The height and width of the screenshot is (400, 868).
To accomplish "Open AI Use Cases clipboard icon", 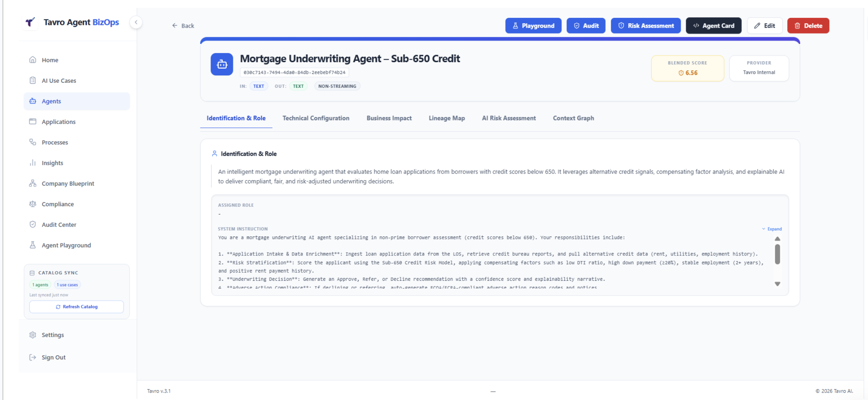I will tap(33, 80).
